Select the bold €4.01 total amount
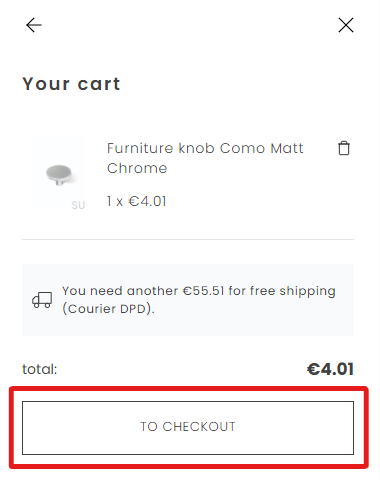 coord(330,369)
